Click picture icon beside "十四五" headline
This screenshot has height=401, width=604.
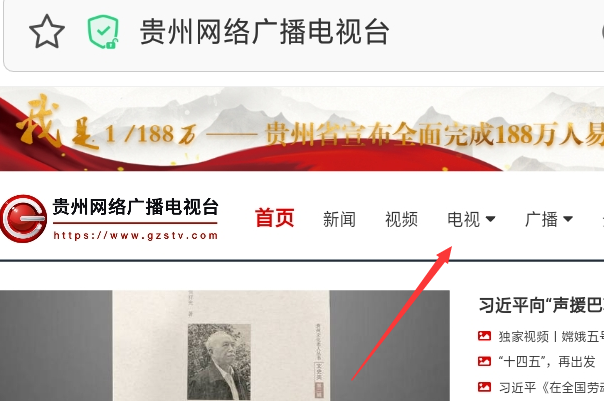point(484,361)
